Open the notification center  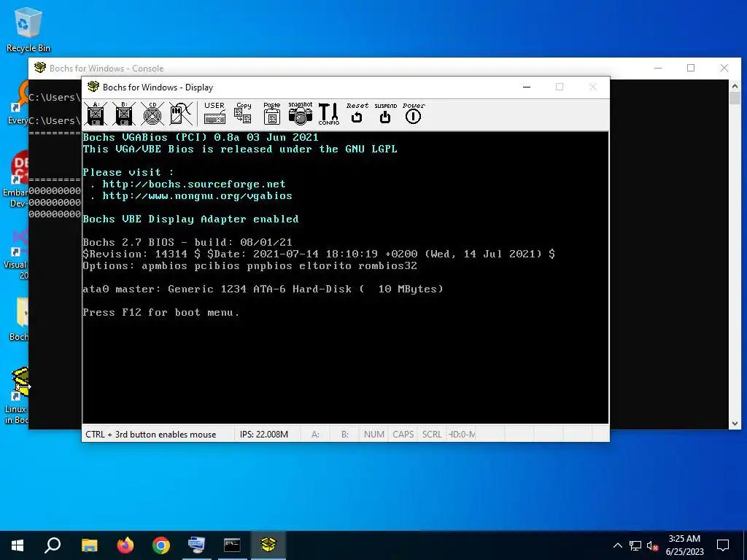(723, 545)
